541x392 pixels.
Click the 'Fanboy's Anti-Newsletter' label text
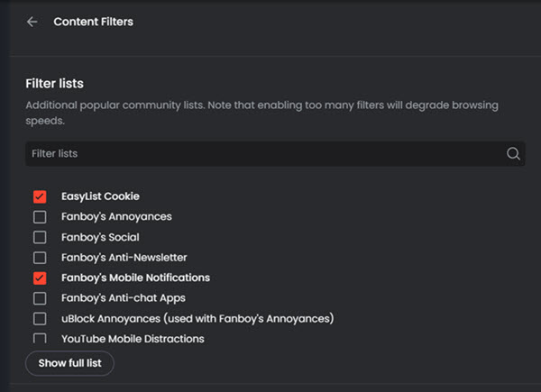click(124, 258)
